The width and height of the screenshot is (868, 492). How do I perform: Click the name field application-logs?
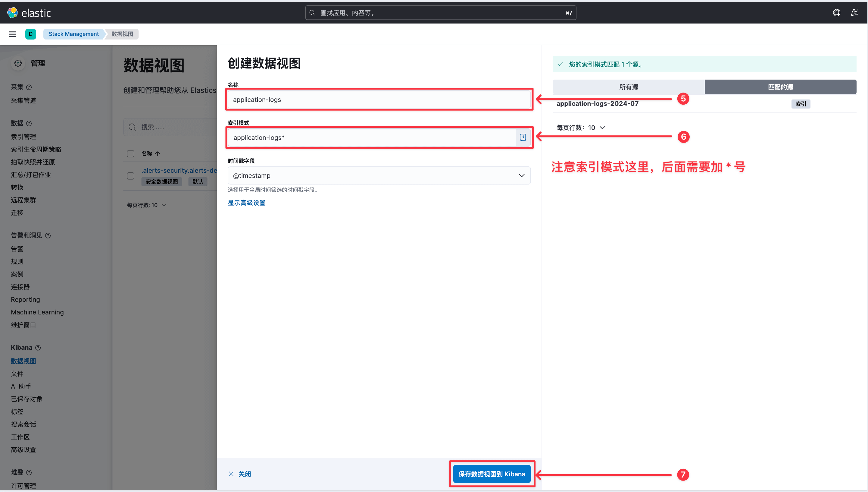click(x=379, y=100)
